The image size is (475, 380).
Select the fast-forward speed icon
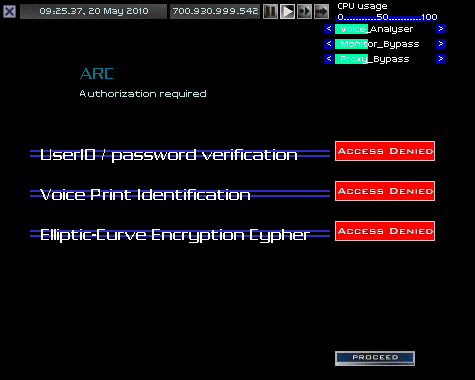304,11
